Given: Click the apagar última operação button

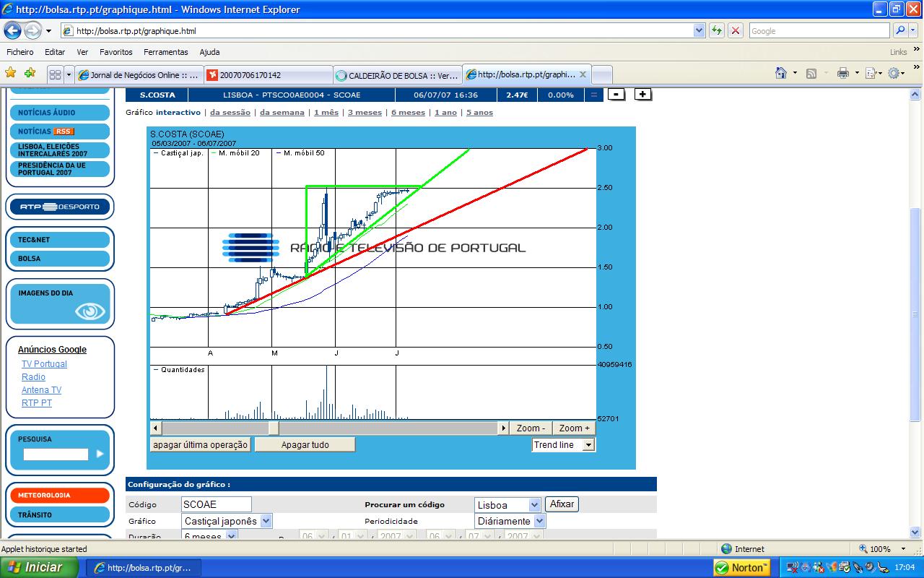Looking at the screenshot, I should (201, 445).
